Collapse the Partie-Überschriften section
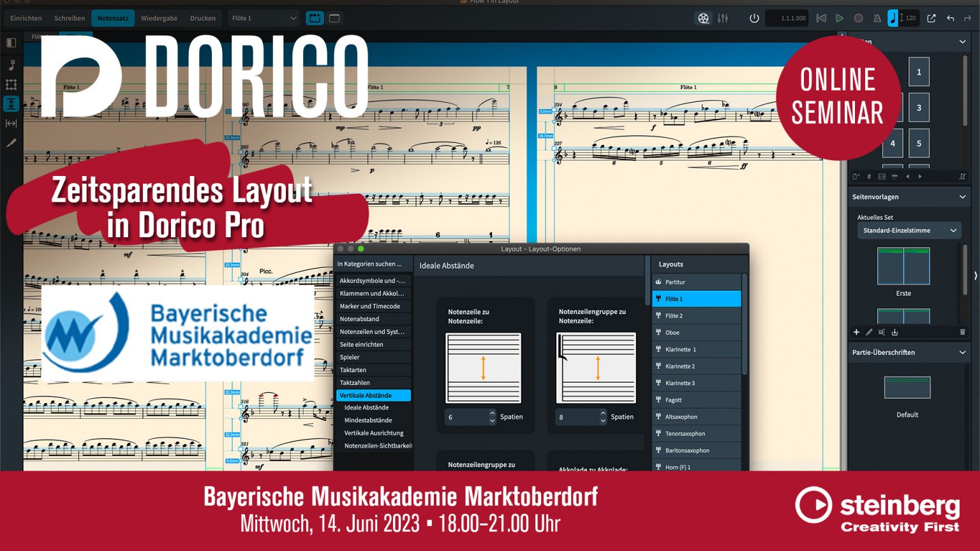 (x=962, y=352)
